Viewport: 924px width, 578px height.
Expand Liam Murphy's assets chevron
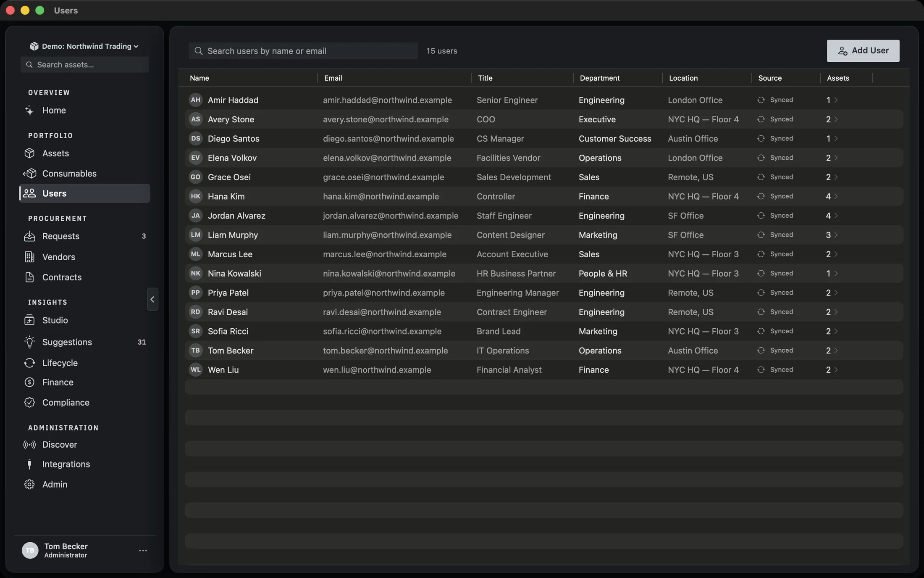836,235
